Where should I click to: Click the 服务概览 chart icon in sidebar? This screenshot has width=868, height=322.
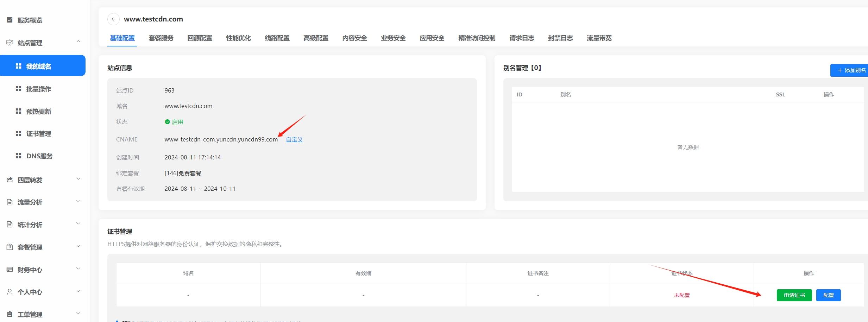[10, 20]
